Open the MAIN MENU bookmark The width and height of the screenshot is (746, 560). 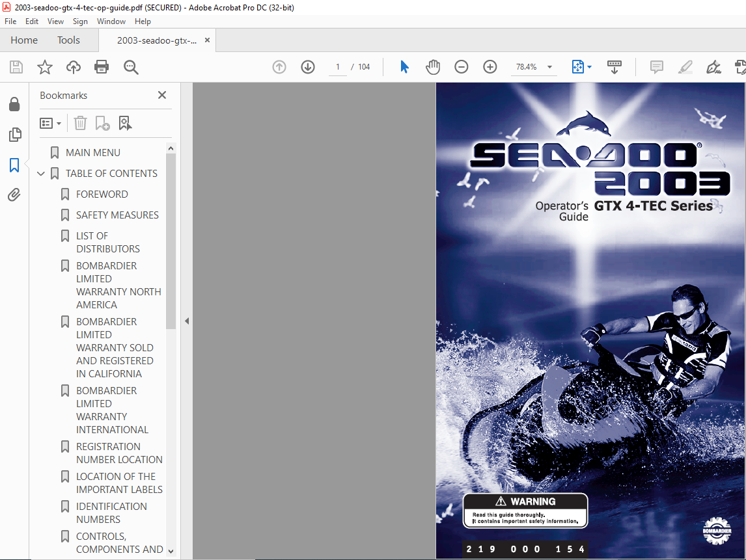93,153
